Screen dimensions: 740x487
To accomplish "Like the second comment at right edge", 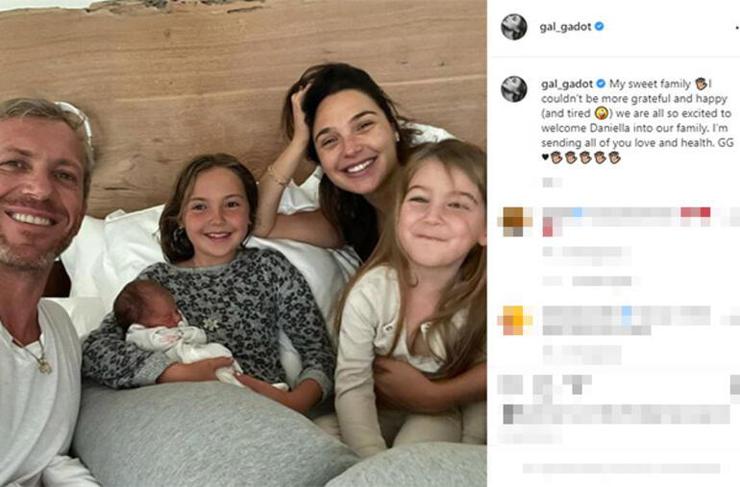I will pos(732,320).
